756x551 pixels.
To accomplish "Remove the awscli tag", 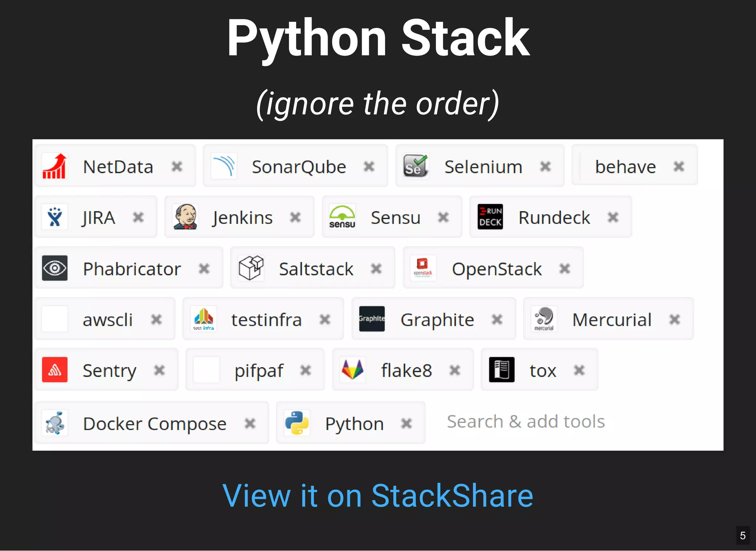I will [x=157, y=319].
